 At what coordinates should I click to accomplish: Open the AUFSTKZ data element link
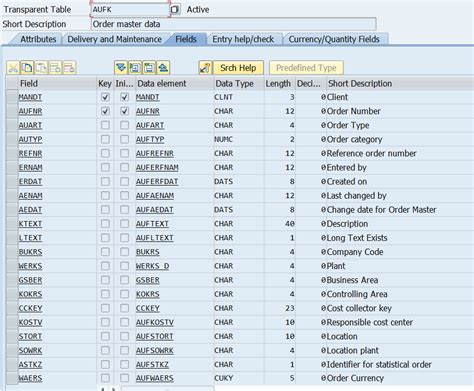pos(152,365)
